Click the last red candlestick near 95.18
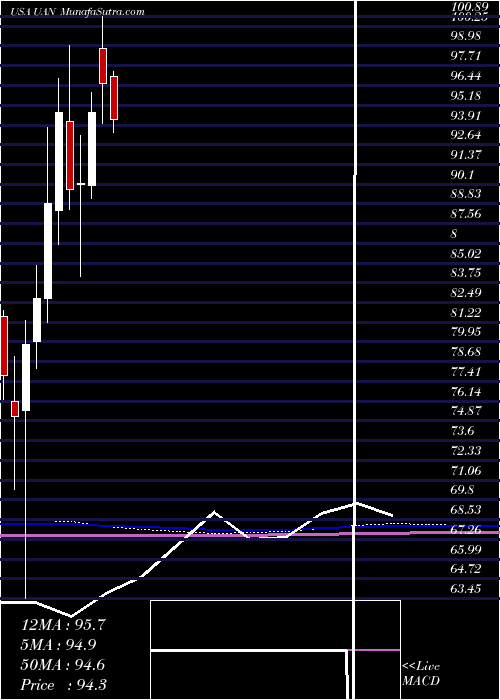 pos(114,98)
